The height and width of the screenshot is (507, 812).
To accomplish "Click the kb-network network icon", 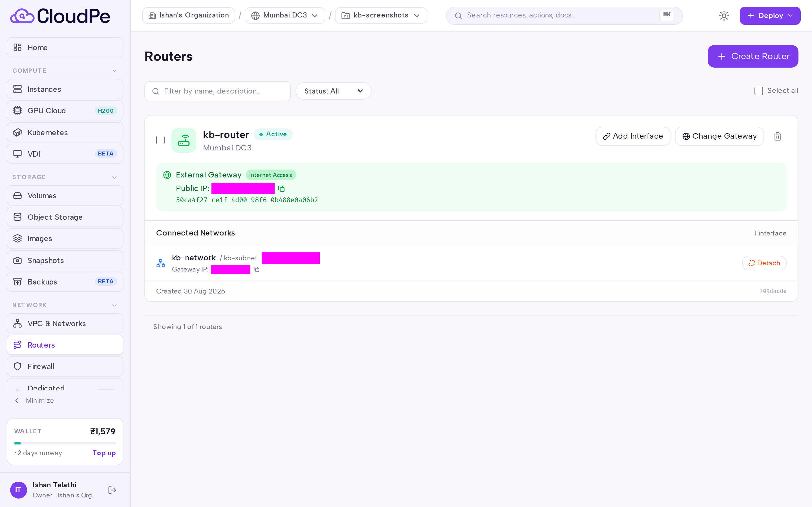I will coord(161,263).
